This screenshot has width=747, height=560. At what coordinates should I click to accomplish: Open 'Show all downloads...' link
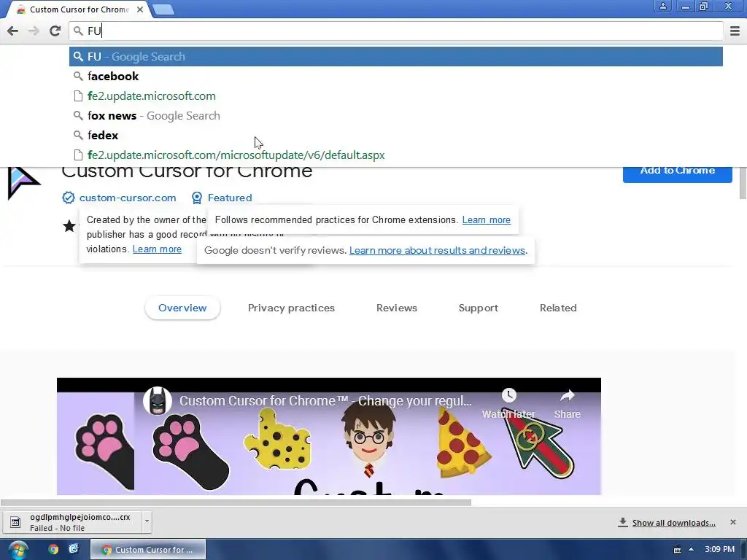coord(673,523)
